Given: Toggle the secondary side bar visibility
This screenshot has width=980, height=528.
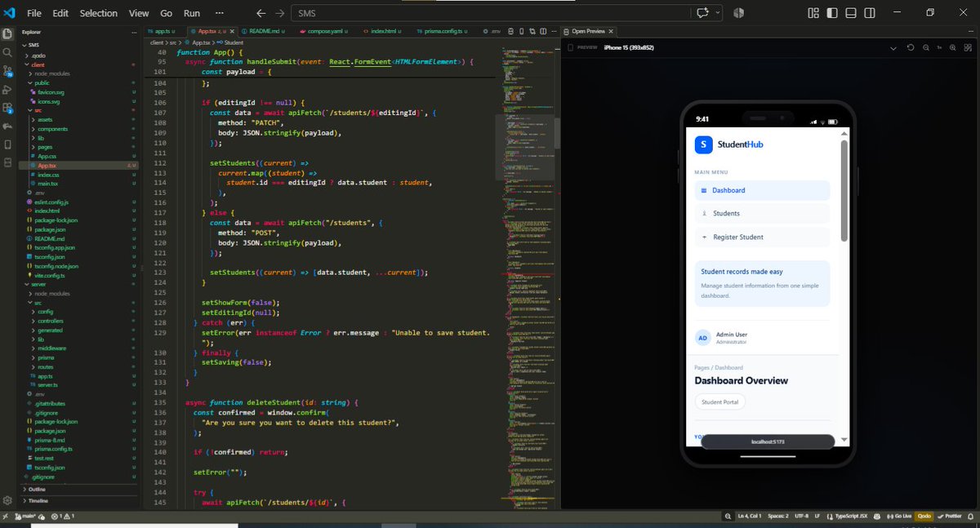Looking at the screenshot, I should [868, 13].
